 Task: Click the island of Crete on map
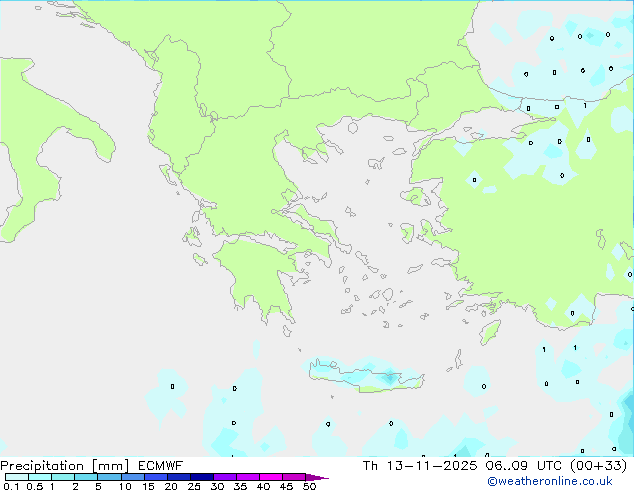click(x=366, y=377)
